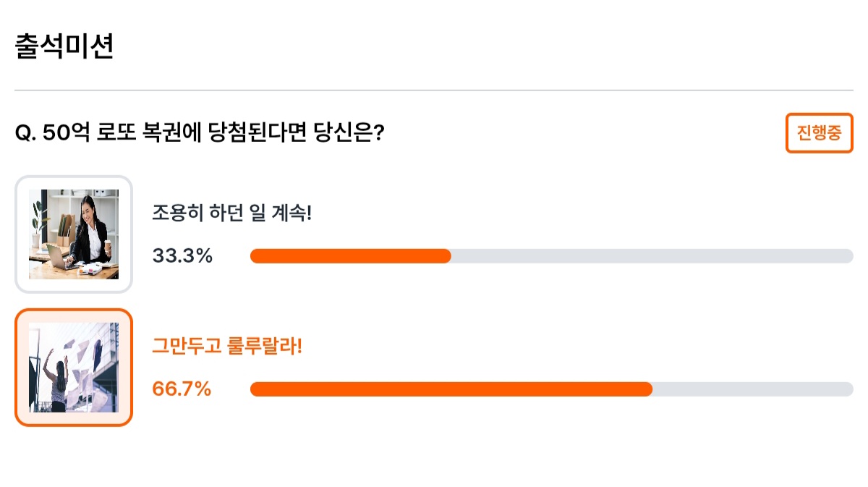
Task: Click the gray unfilled part of 66.7% bar
Action: click(x=753, y=389)
